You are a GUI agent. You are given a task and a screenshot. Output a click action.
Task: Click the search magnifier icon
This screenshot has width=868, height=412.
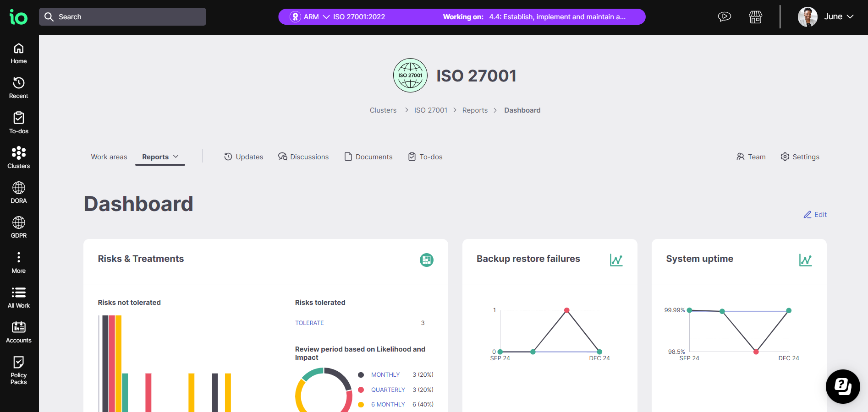click(49, 17)
